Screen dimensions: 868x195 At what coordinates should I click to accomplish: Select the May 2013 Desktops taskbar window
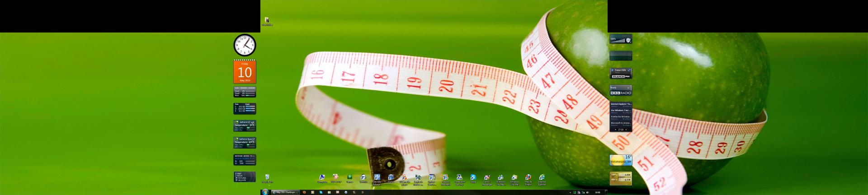286,192
